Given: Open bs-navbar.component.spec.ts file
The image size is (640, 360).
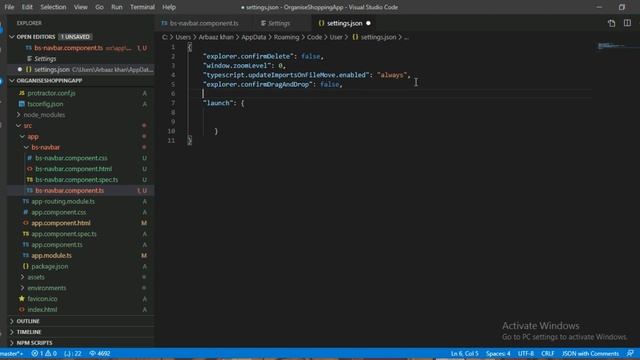Looking at the screenshot, I should (77, 180).
